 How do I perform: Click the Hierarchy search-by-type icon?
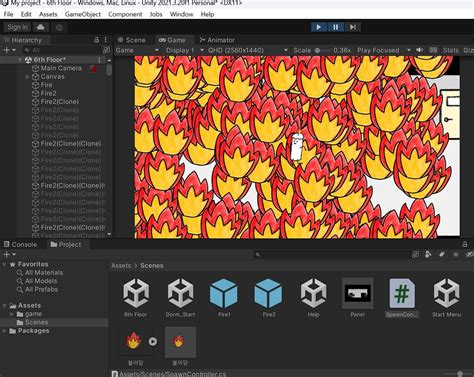pos(106,50)
